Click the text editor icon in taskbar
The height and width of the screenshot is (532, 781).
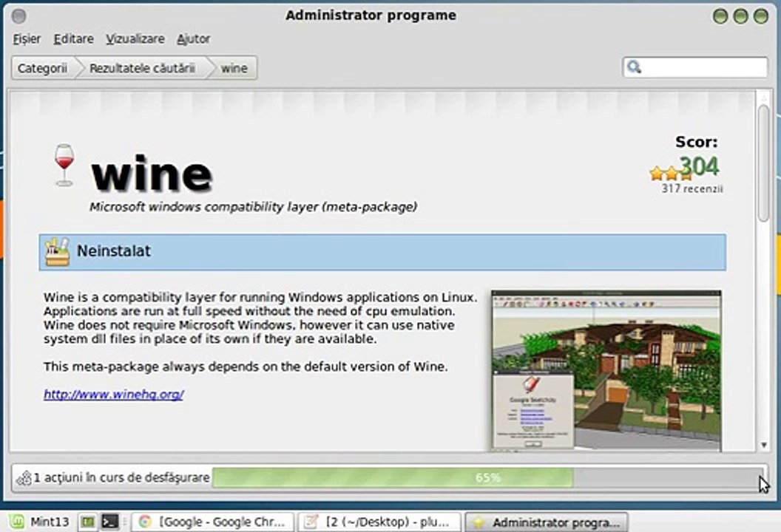pyautogui.click(x=311, y=522)
